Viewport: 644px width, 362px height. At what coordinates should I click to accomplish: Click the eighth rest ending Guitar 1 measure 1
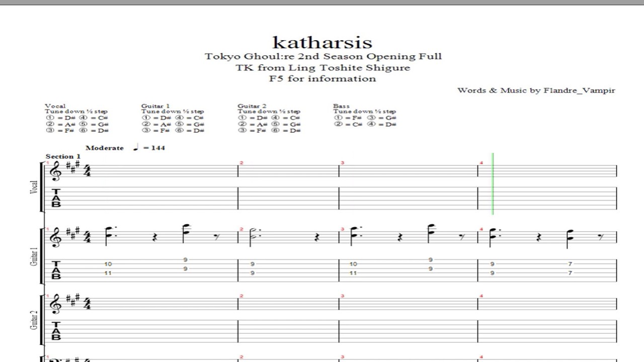point(217,237)
